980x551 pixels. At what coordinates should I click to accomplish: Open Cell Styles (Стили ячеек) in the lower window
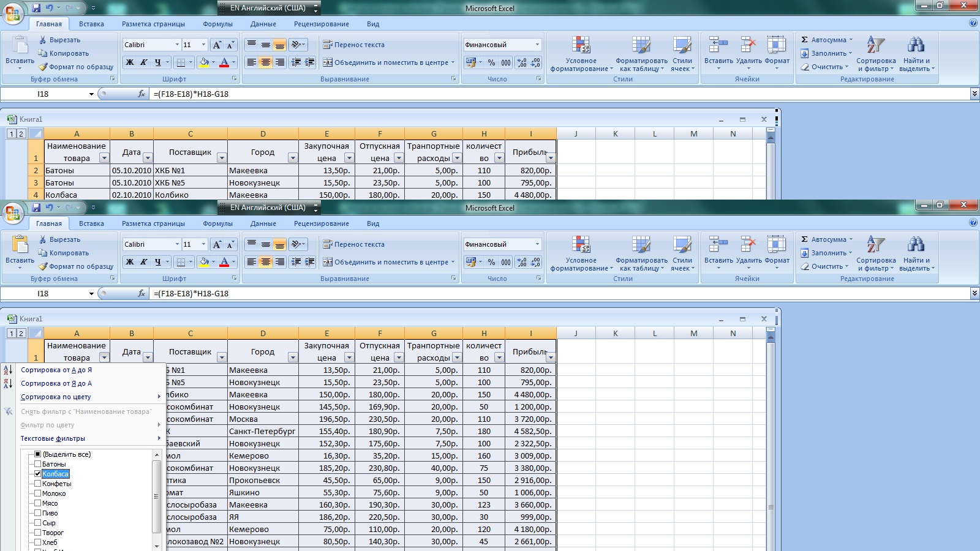682,253
